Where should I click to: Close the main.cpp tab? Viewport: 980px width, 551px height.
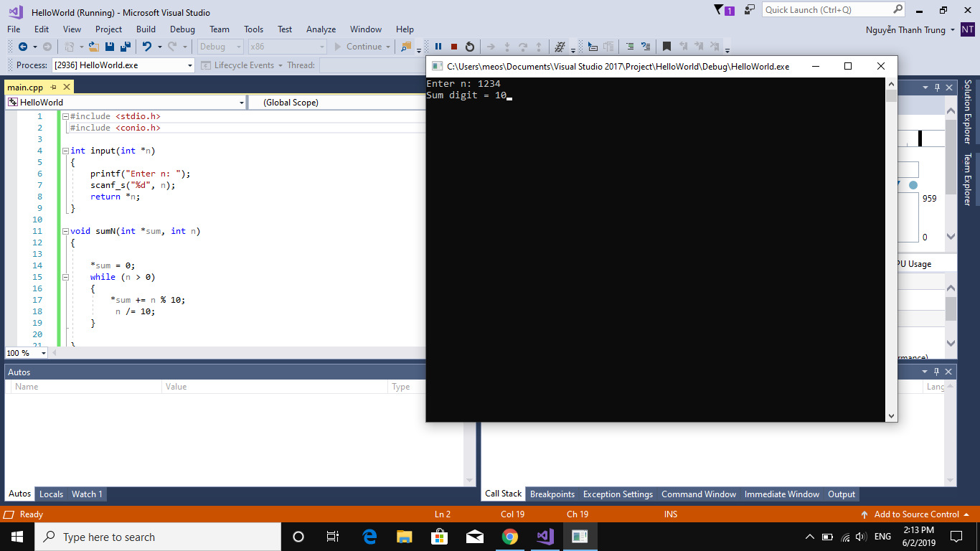pyautogui.click(x=67, y=87)
